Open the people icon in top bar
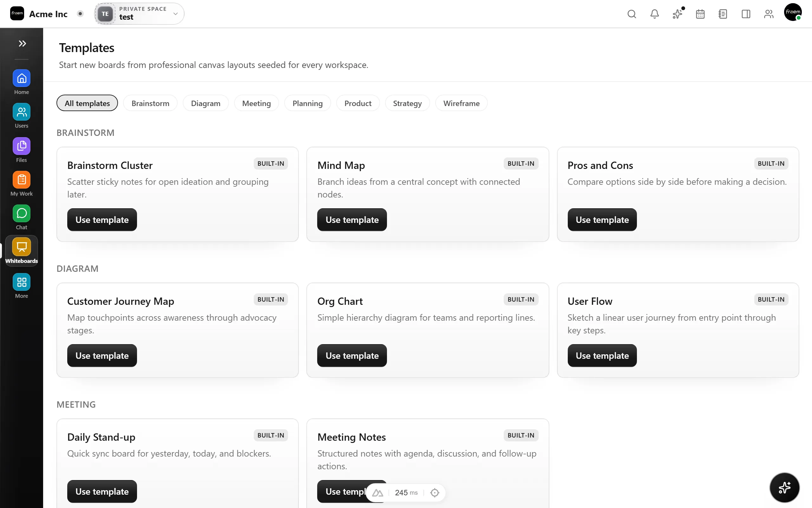 point(768,14)
